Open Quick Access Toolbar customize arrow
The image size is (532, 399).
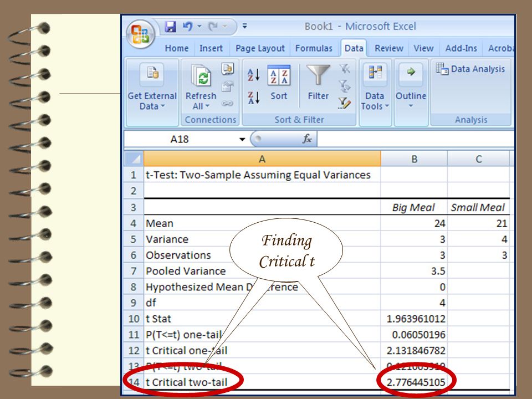point(244,26)
